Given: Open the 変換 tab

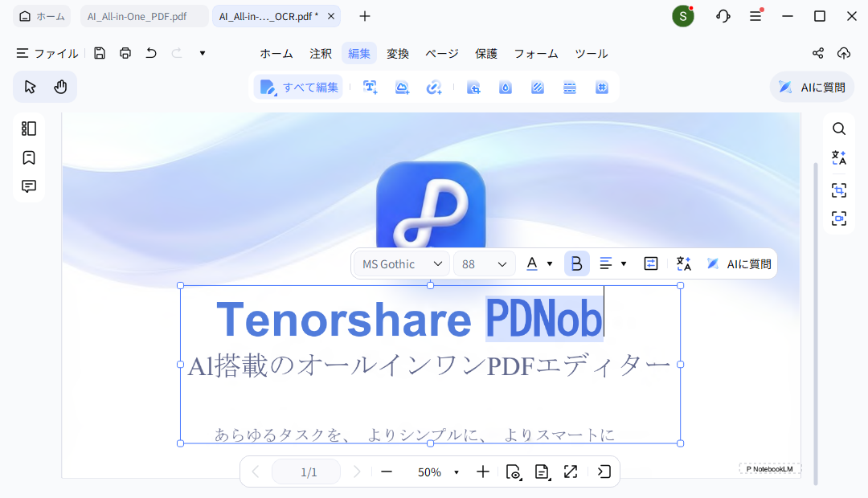Looking at the screenshot, I should (x=398, y=54).
